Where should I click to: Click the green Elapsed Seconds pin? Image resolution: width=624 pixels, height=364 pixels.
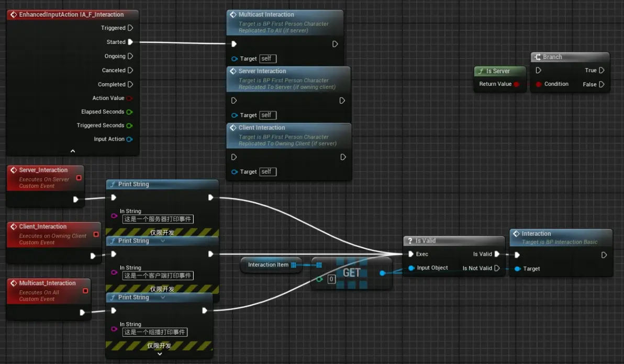[x=129, y=112]
